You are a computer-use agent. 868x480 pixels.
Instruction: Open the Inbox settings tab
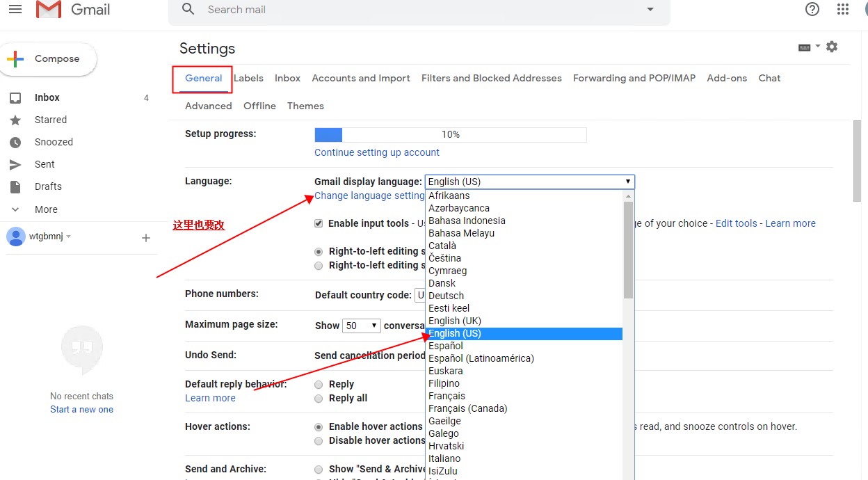(x=287, y=79)
